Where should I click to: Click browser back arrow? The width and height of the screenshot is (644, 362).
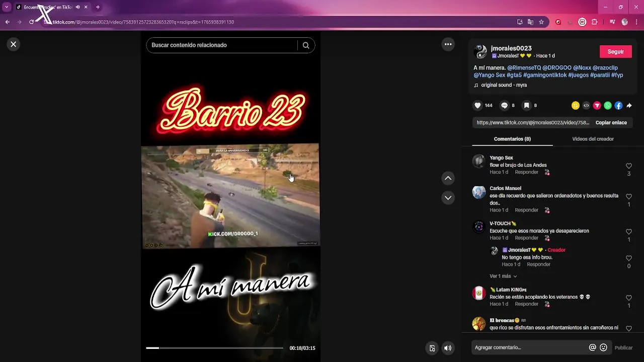(x=8, y=22)
